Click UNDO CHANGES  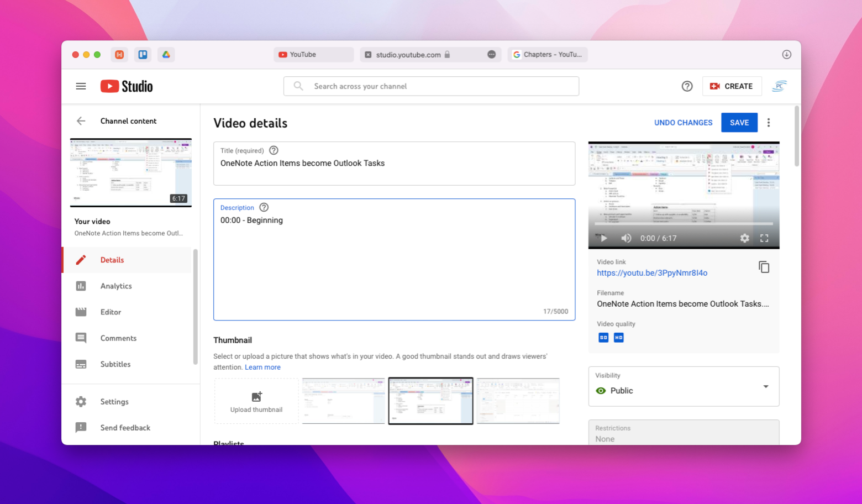point(683,123)
